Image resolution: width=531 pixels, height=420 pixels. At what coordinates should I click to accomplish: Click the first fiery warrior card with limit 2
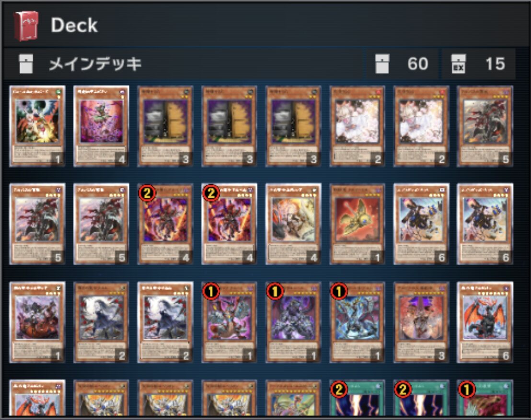pos(165,224)
